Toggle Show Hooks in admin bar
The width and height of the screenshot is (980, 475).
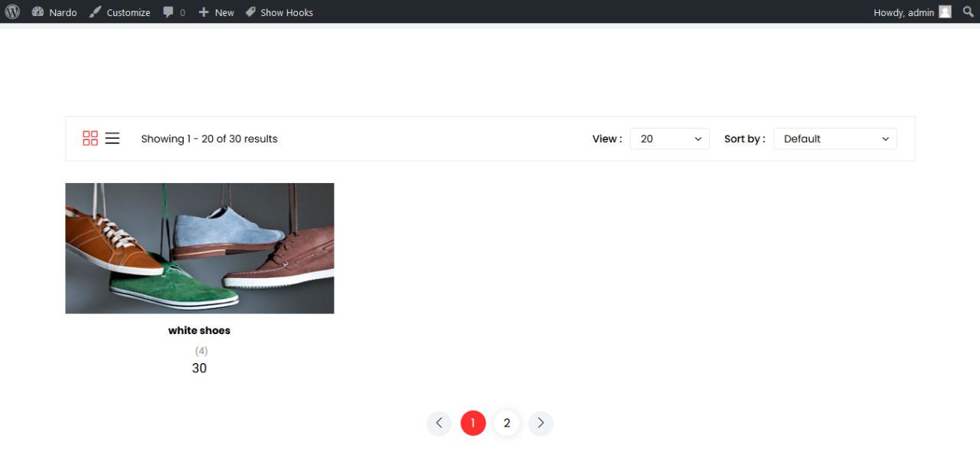(279, 12)
